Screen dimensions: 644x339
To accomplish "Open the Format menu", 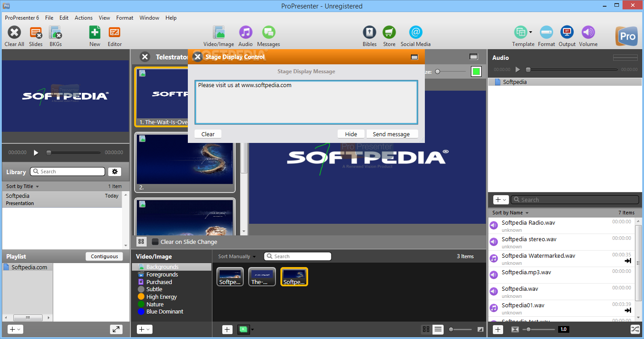I will coord(125,18).
